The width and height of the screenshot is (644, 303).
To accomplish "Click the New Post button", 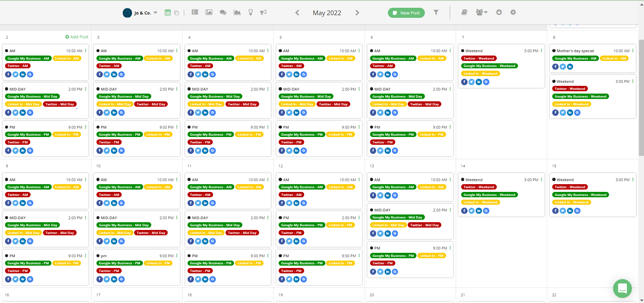I will [406, 13].
